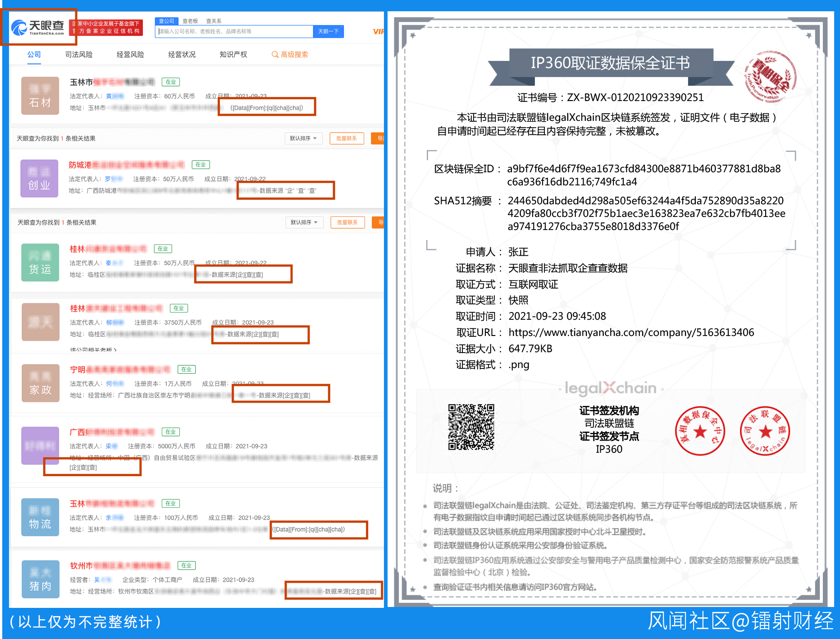Open the 物流 company thumbnail
This screenshot has width=840, height=639.
tap(40, 517)
